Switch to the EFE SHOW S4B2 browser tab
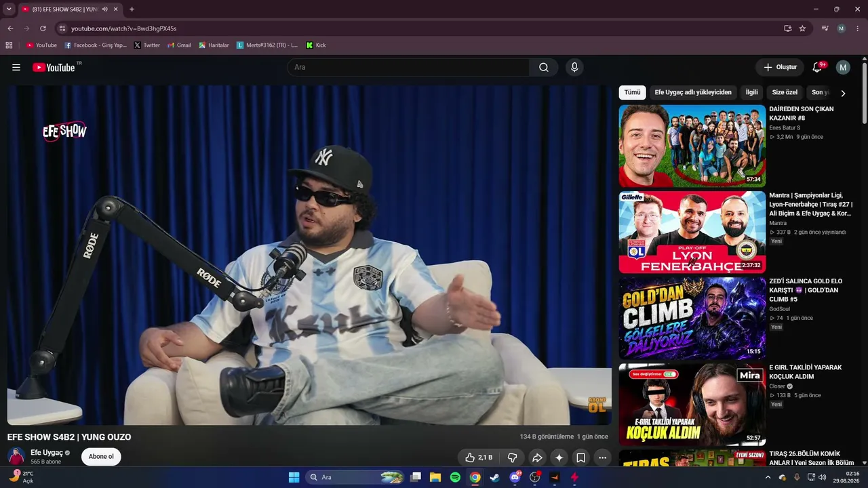The width and height of the screenshot is (868, 488). click(x=66, y=9)
